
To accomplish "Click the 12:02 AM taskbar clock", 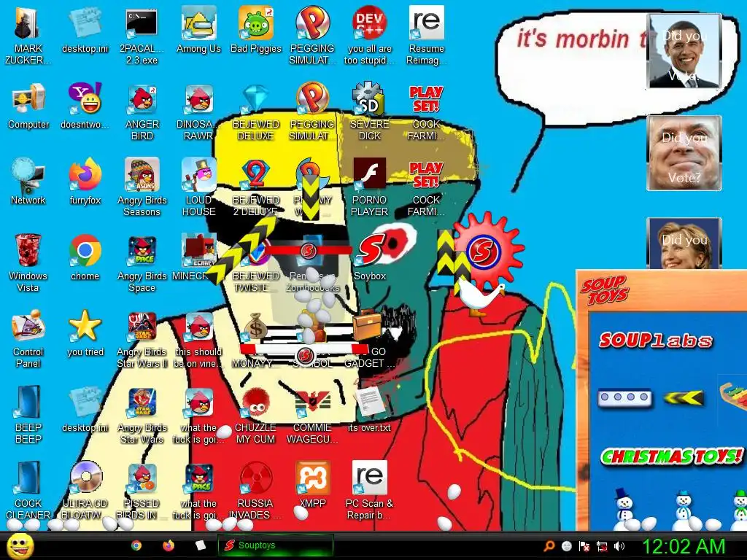I will coord(684,545).
